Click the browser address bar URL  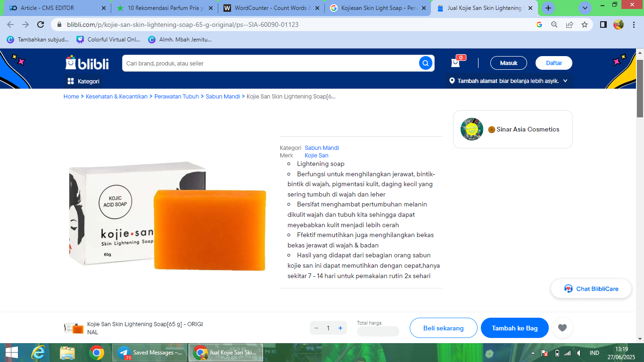pyautogui.click(x=183, y=25)
